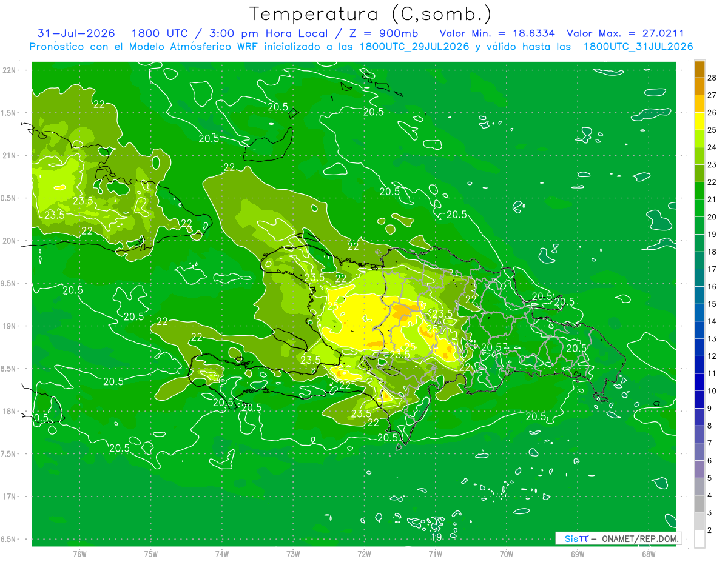Click legend value "14"
The image size is (728, 562).
tap(712, 321)
